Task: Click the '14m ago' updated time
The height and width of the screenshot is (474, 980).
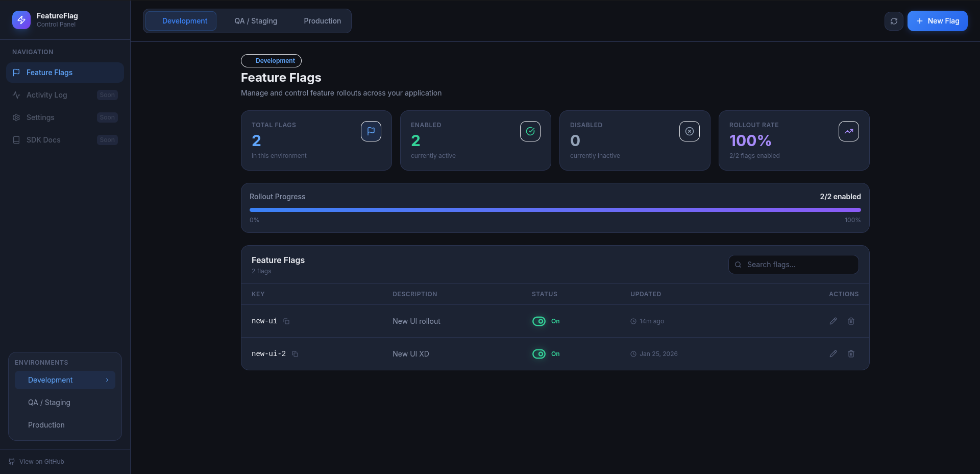Action: 652,321
